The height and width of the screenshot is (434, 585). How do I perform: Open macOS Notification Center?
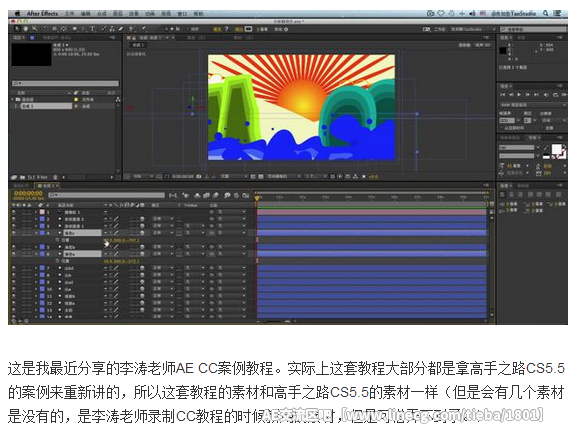558,13
